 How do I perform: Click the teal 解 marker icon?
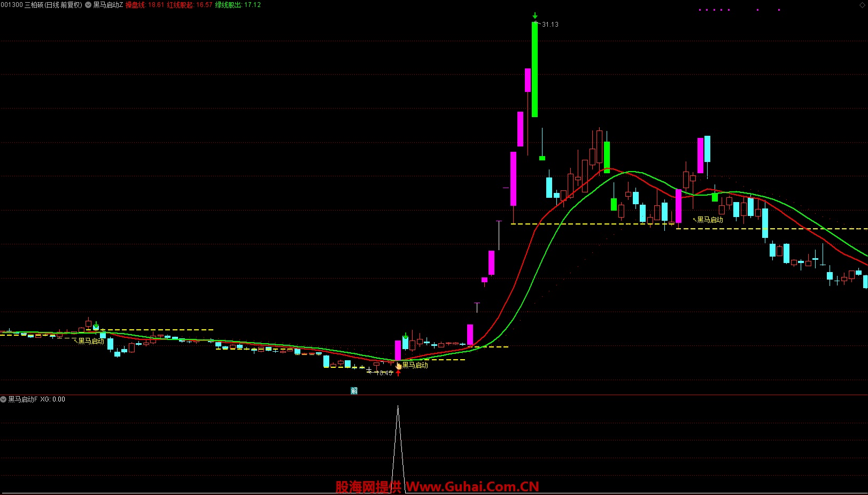354,391
